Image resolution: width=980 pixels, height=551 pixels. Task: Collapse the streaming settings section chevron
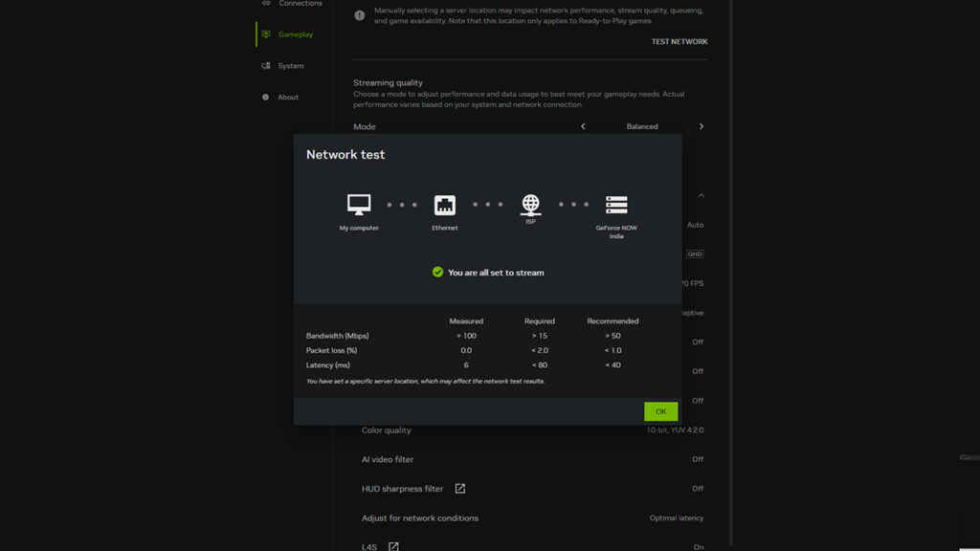pyautogui.click(x=701, y=195)
